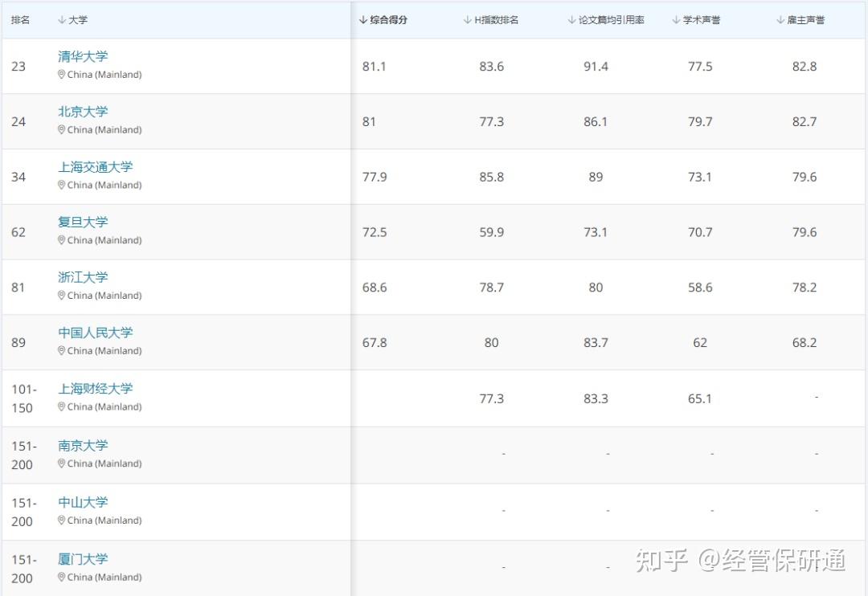
Task: Select citations value 86.1
Action: coord(596,122)
